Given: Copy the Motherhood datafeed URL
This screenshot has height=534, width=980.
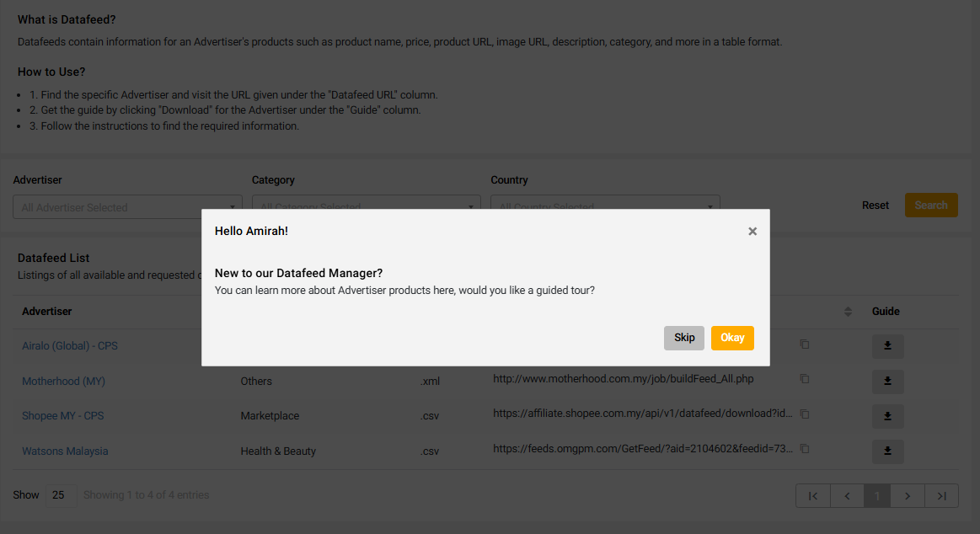Looking at the screenshot, I should [x=805, y=379].
